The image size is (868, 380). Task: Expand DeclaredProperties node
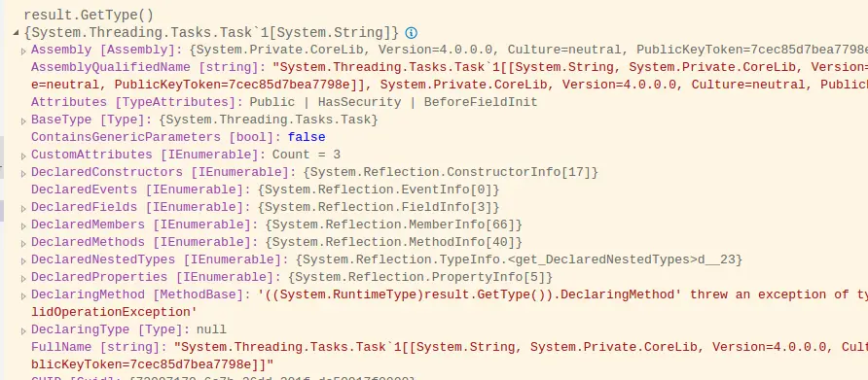23,278
